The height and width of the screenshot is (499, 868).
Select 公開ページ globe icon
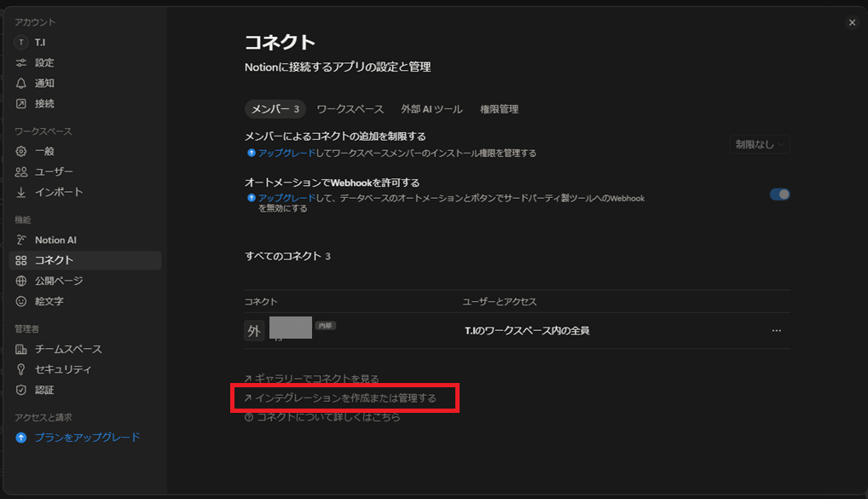(x=21, y=281)
